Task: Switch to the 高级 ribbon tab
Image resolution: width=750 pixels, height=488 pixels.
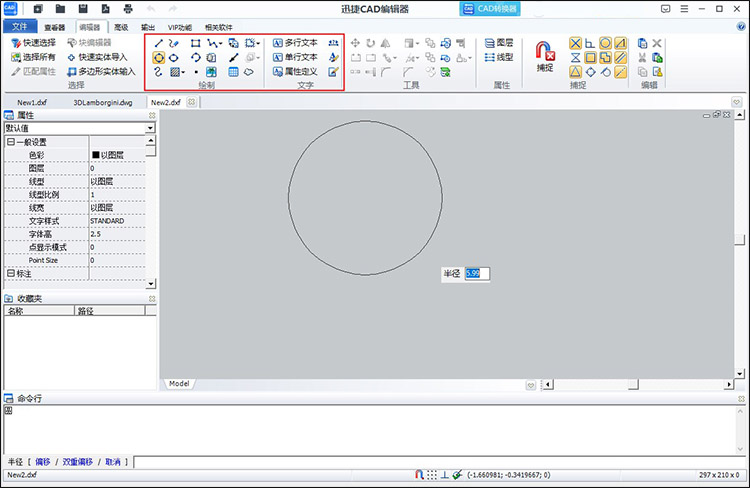Action: tap(121, 27)
